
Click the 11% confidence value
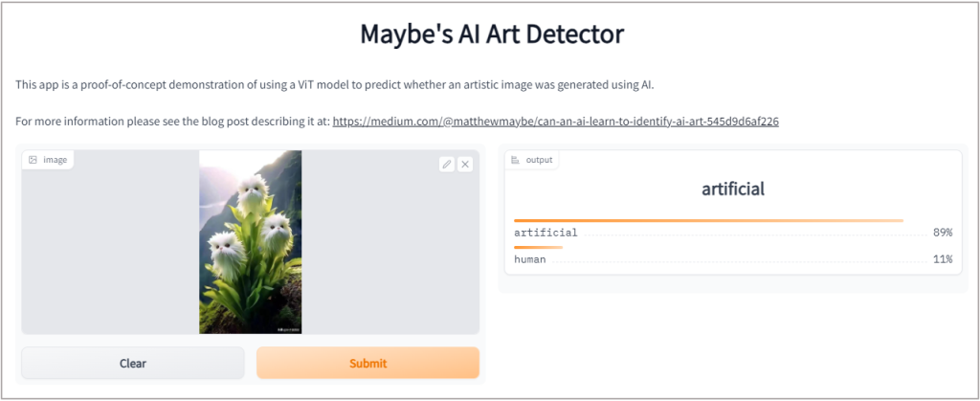943,259
